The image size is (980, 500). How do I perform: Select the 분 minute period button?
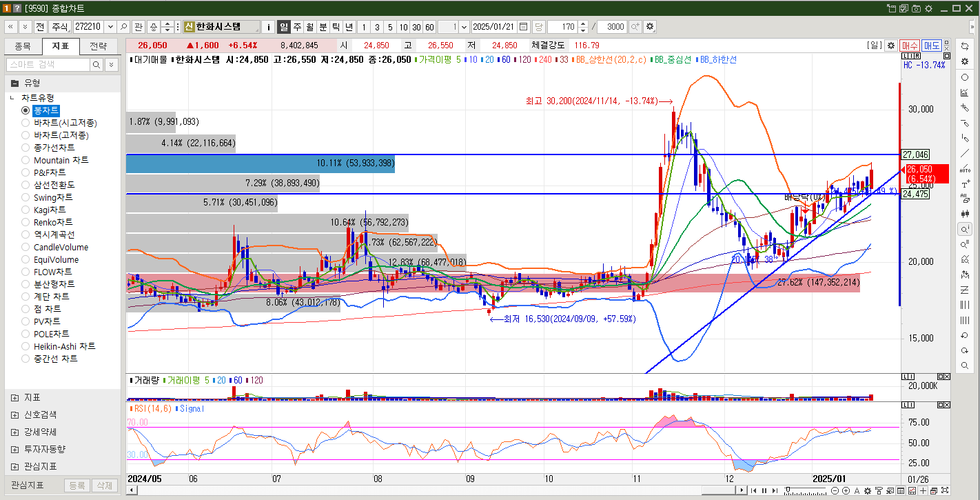click(x=323, y=27)
